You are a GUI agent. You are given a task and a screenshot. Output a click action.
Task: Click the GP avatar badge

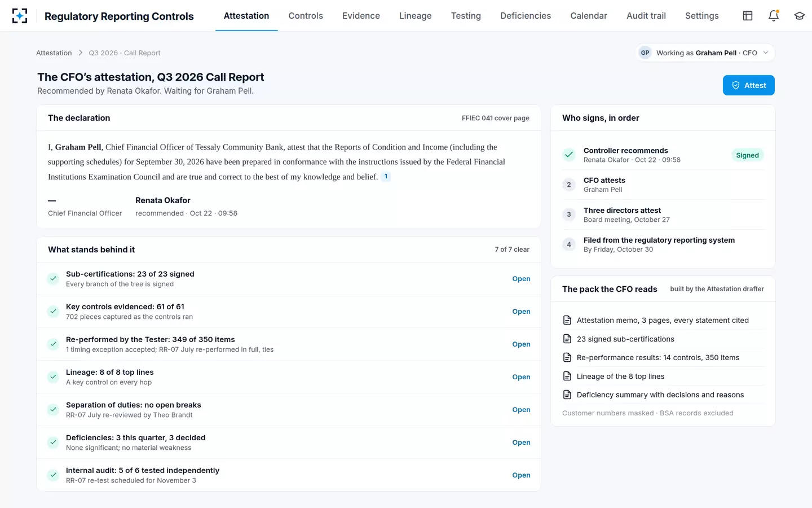point(645,53)
